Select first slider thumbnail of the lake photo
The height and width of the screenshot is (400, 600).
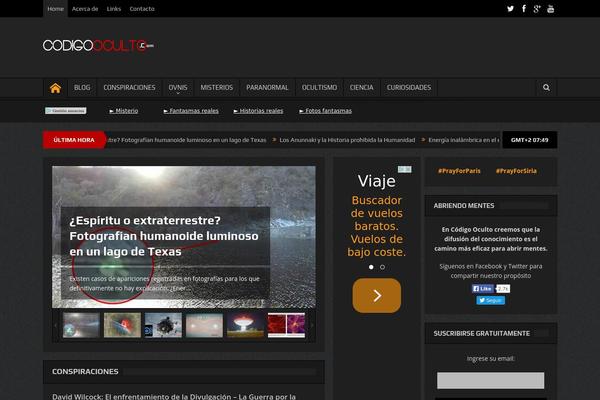(81, 325)
